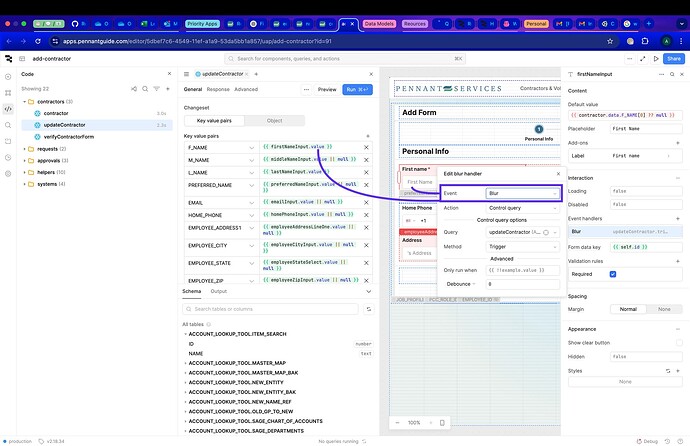
Task: Open the Add component icon in left sidebar
Action: click(x=8, y=77)
